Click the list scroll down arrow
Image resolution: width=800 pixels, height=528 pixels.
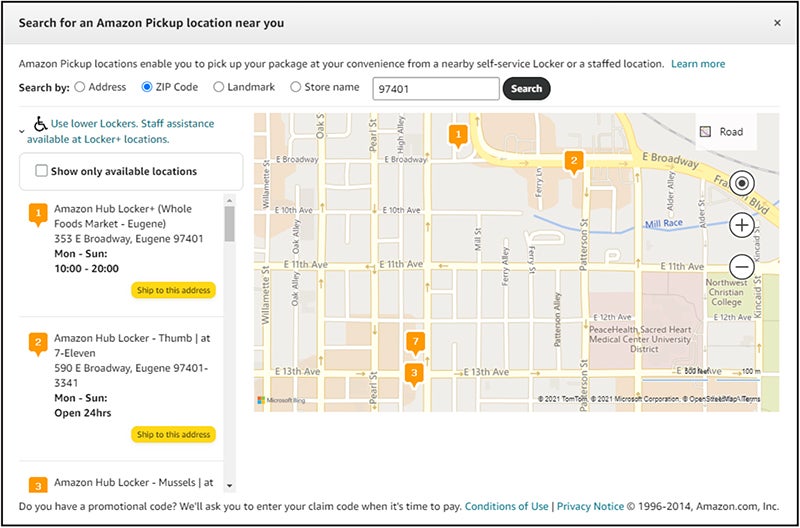click(230, 485)
